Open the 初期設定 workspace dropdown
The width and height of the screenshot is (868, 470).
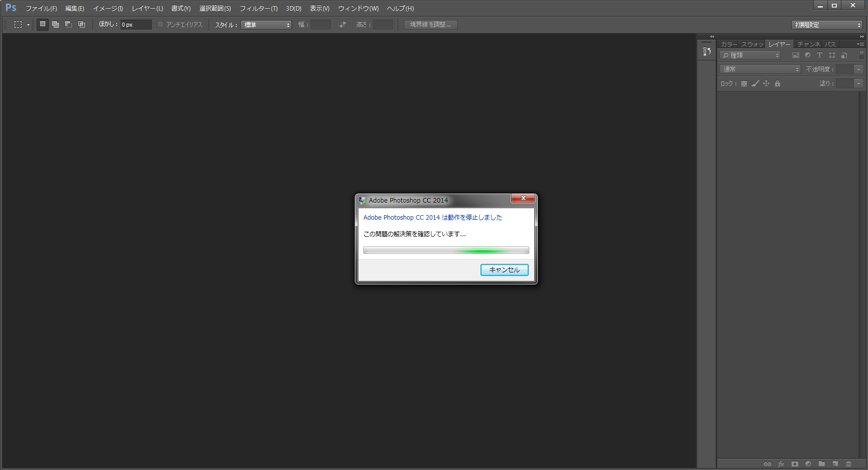click(827, 25)
